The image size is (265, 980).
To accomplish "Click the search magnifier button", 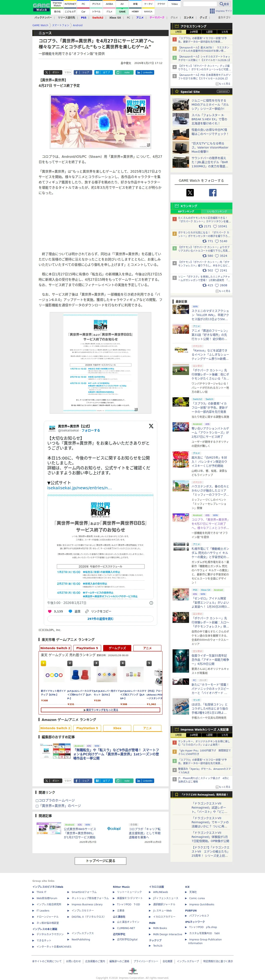I will [x=224, y=4].
